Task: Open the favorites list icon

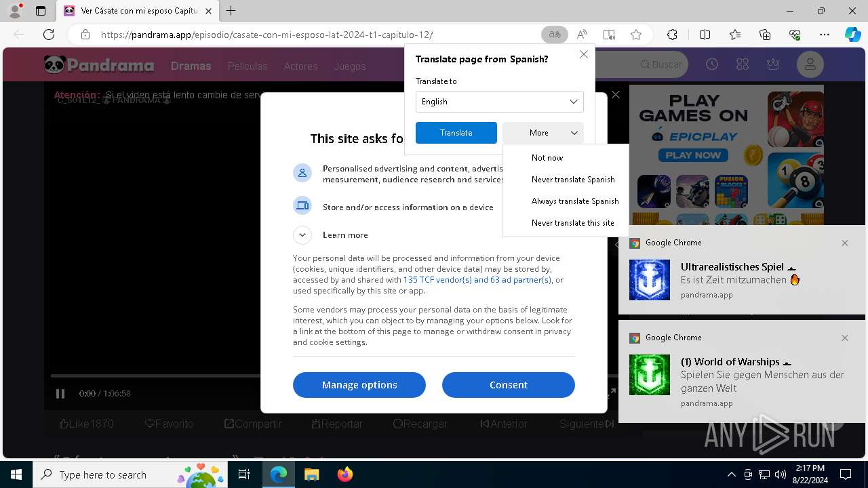Action: [x=735, y=35]
